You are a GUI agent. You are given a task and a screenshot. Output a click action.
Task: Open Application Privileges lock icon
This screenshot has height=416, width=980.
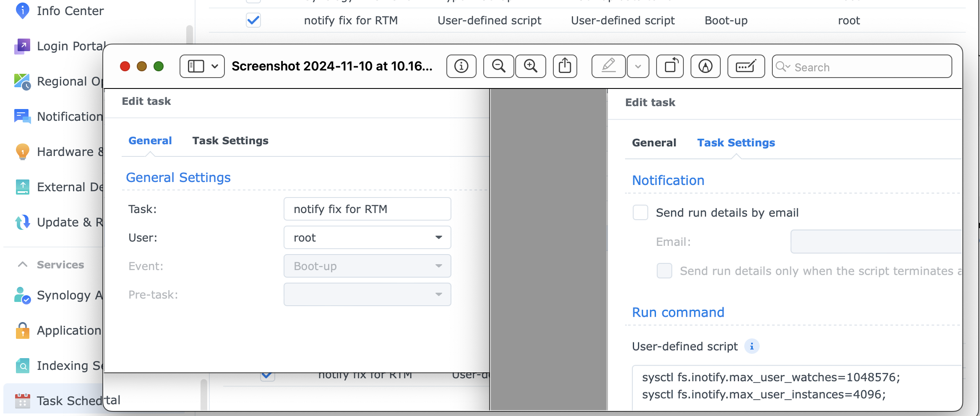point(22,330)
